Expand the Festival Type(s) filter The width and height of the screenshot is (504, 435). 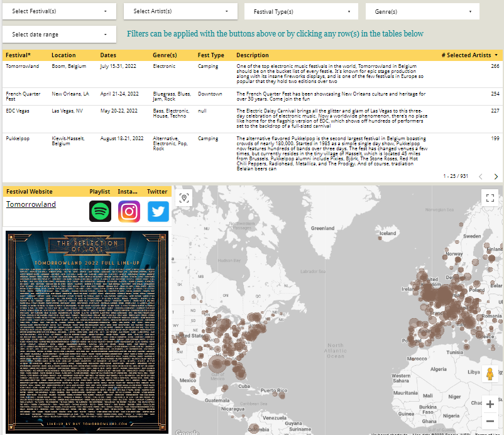[x=301, y=11]
